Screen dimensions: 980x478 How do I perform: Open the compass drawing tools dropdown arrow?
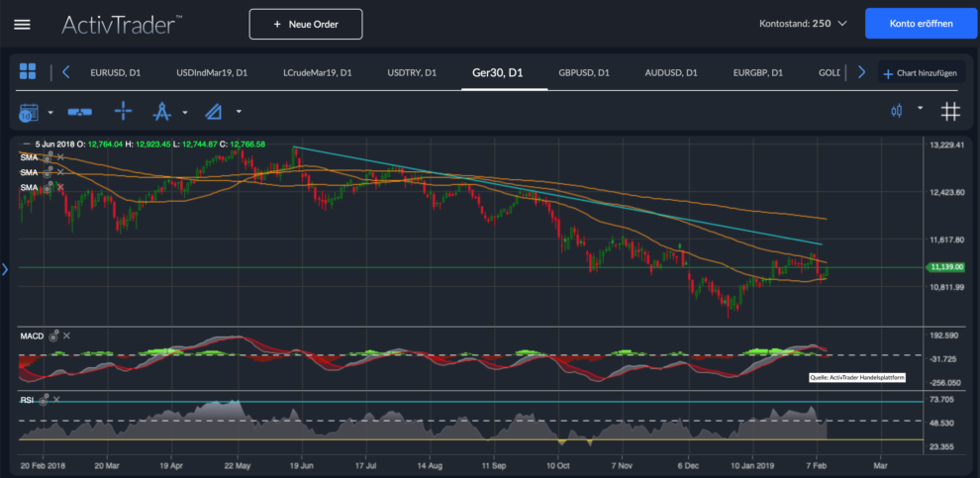[x=185, y=113]
